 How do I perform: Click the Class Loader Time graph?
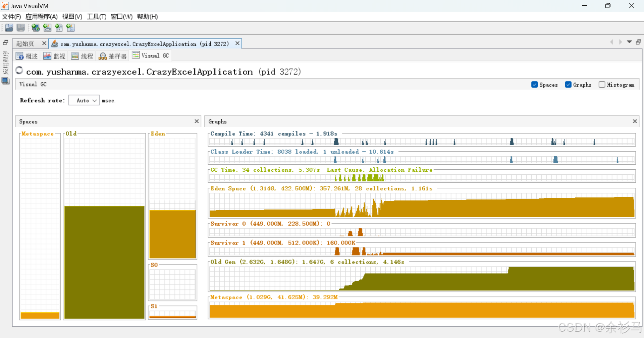pos(422,159)
